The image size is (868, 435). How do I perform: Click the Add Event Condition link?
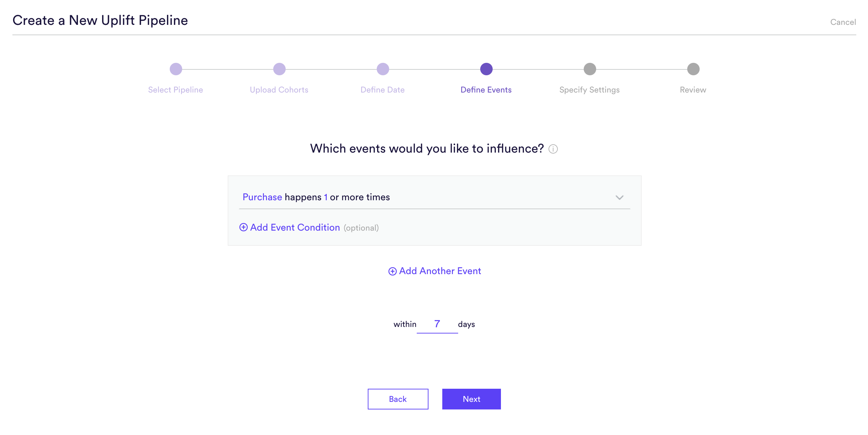pyautogui.click(x=295, y=228)
